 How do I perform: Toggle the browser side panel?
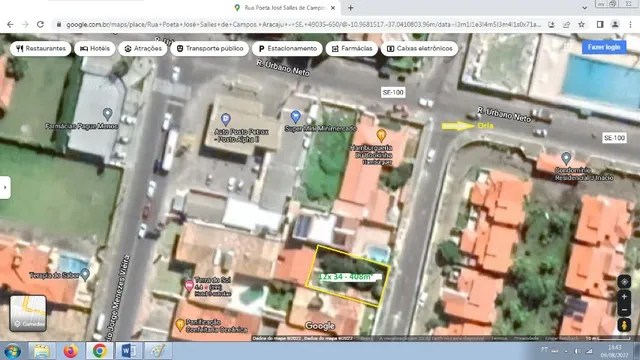[x=600, y=24]
